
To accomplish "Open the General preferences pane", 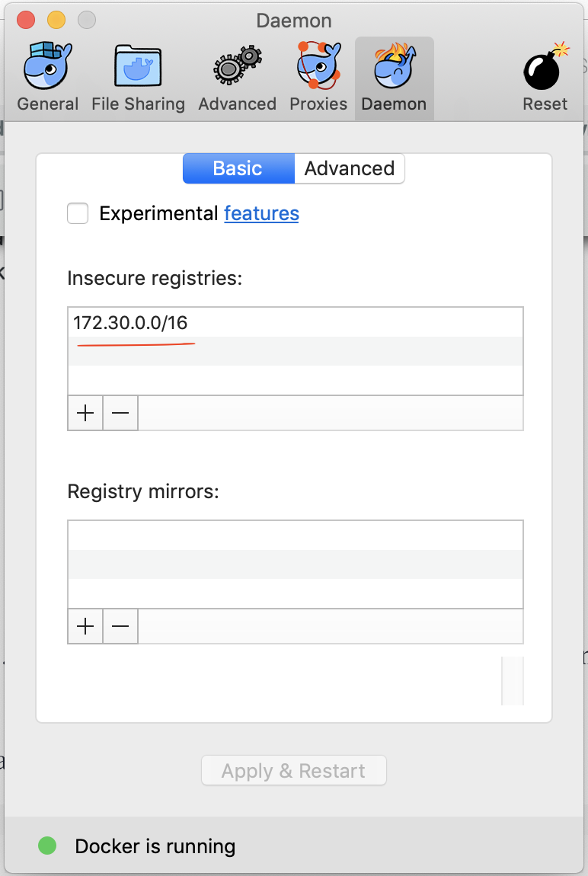I will tap(47, 78).
